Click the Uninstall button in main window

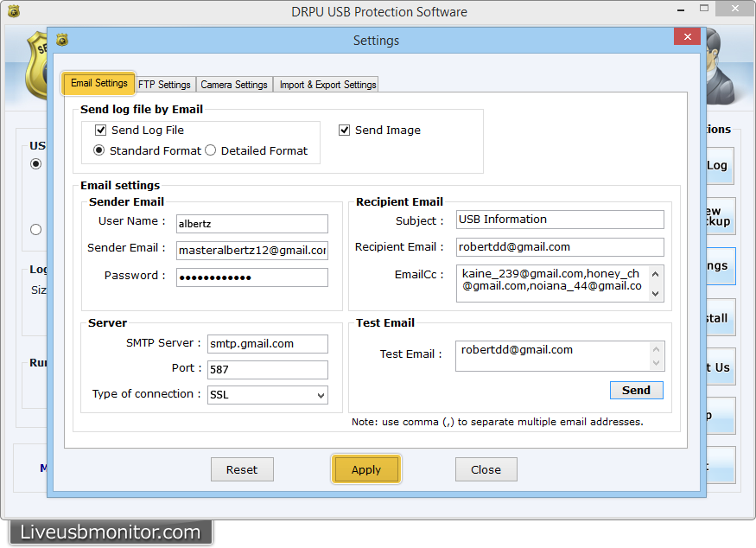coord(721,317)
